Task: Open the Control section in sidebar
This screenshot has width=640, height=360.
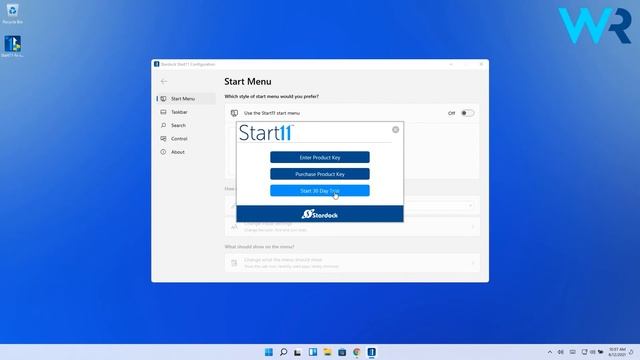Action: pos(186,139)
